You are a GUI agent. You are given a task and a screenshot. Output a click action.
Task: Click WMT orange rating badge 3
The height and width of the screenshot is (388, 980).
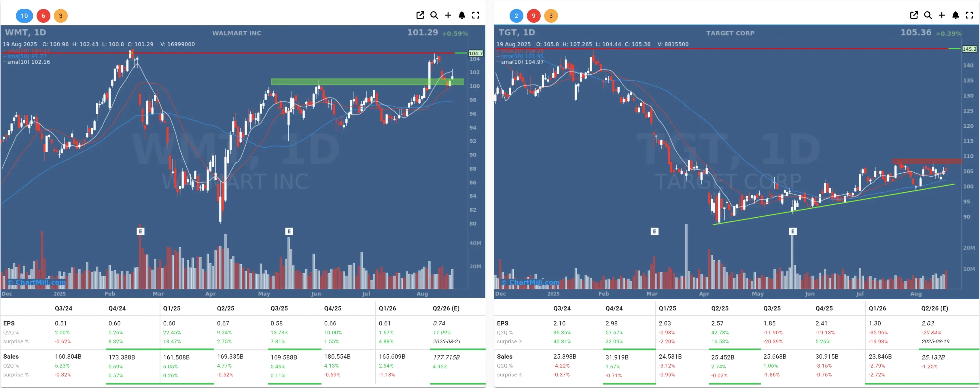click(x=60, y=16)
